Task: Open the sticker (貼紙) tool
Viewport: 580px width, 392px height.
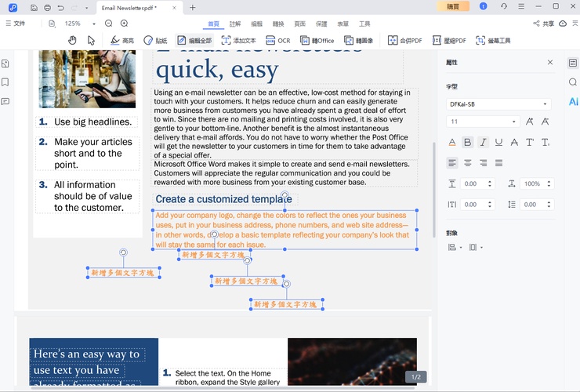Action: click(x=155, y=40)
